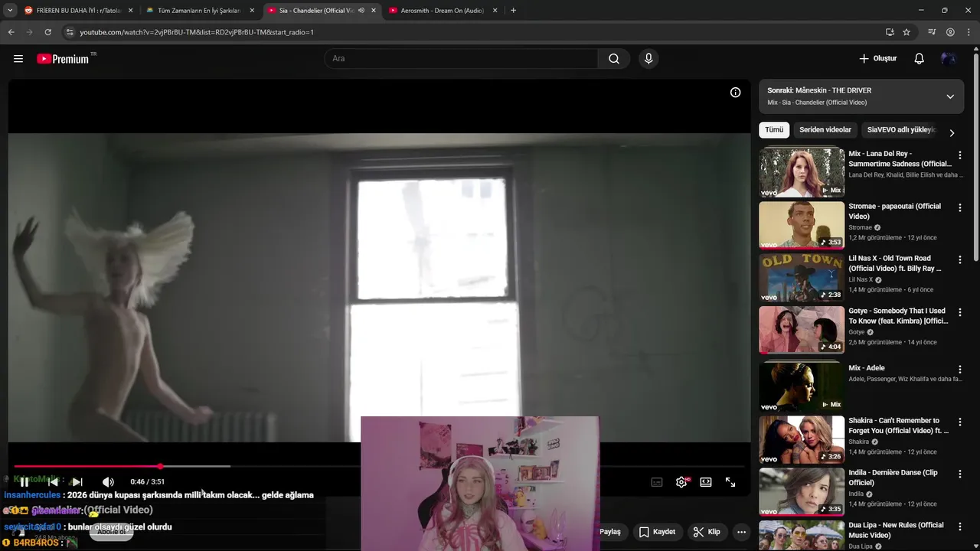The image size is (980, 551).
Task: Select the Tümü filter chip
Action: (x=774, y=130)
